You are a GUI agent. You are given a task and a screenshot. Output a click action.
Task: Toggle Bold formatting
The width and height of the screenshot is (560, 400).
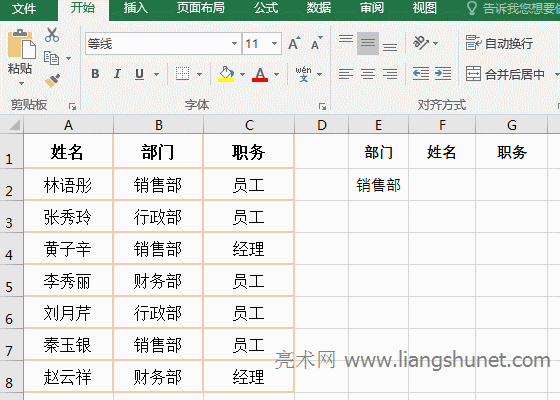point(95,74)
